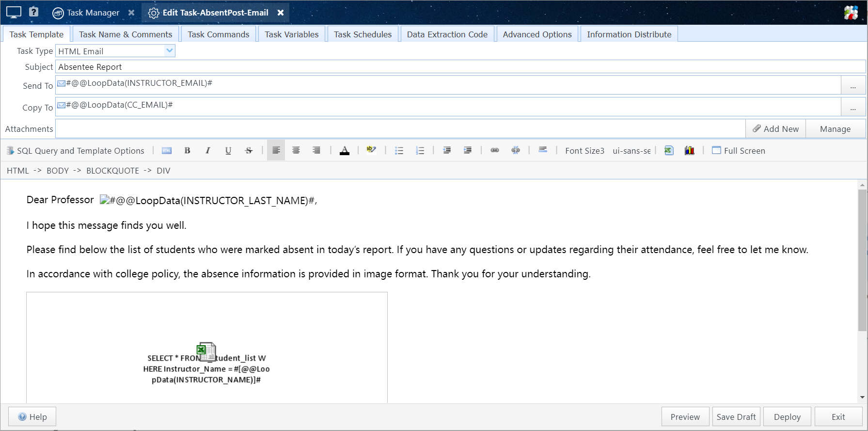Screen dimensions: 868x431
Task: Open the Information Distribute tab
Action: click(629, 34)
